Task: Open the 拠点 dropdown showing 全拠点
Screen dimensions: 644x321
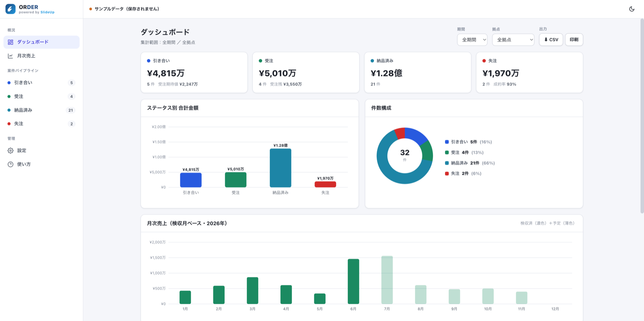Action: tap(513, 39)
